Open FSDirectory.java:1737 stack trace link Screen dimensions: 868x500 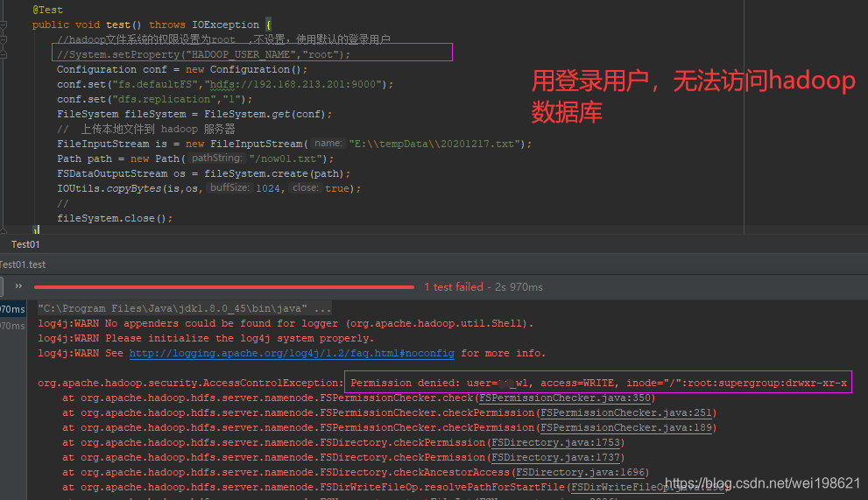click(x=556, y=458)
